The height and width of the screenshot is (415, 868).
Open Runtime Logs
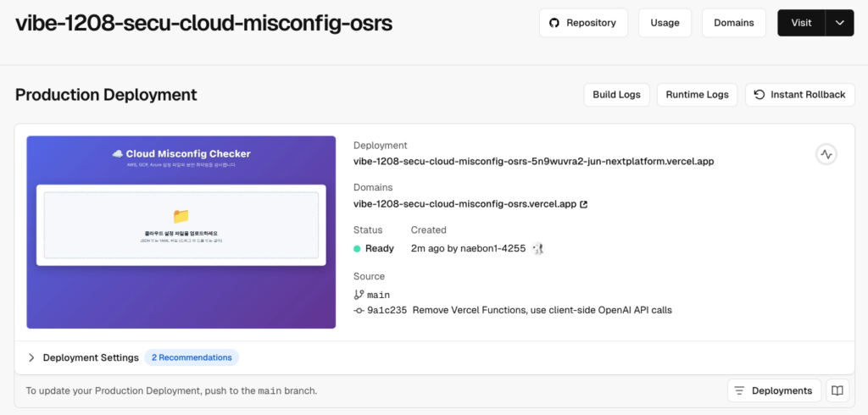click(697, 95)
